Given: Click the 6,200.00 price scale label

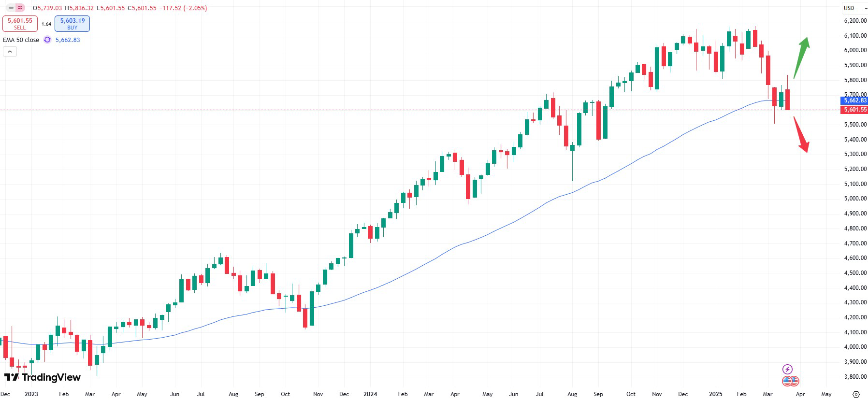Looking at the screenshot, I should 855,21.
